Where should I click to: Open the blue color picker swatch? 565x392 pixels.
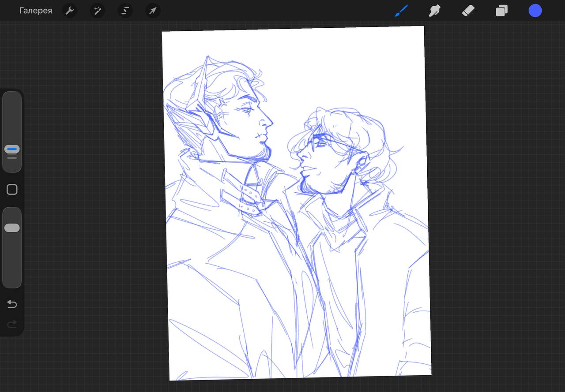click(535, 11)
